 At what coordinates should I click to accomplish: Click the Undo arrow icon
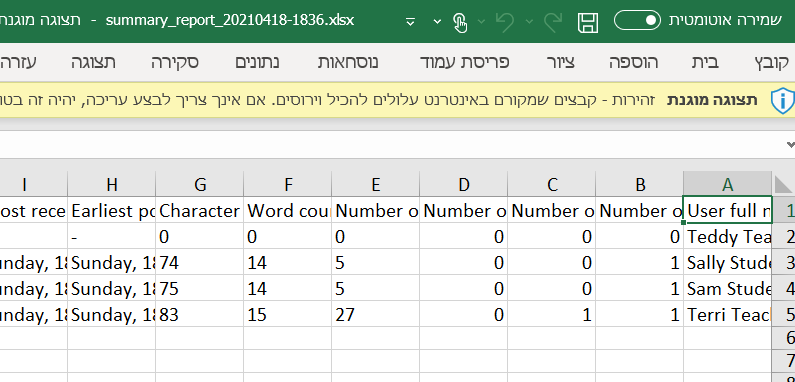pos(504,22)
